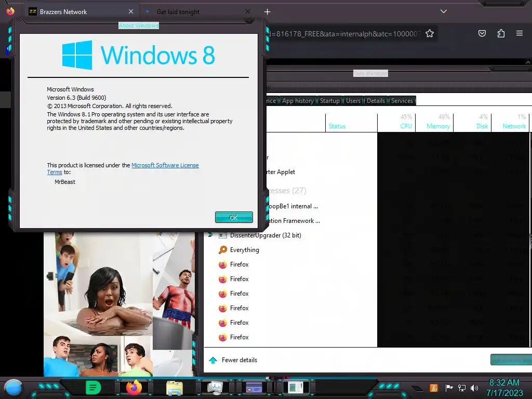532x399 pixels.
Task: Open the network icon in system tray
Action: click(x=462, y=388)
